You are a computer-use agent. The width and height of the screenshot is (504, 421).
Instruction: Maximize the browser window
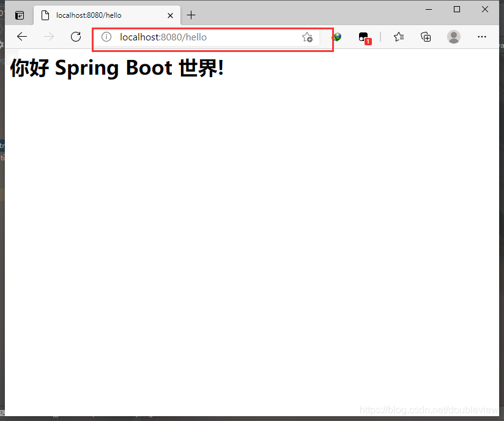pyautogui.click(x=457, y=9)
